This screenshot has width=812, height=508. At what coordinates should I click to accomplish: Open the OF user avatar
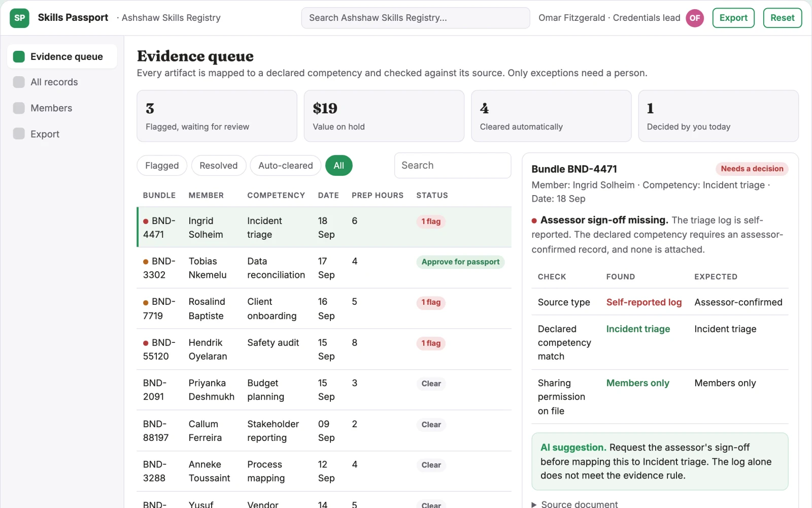(695, 18)
